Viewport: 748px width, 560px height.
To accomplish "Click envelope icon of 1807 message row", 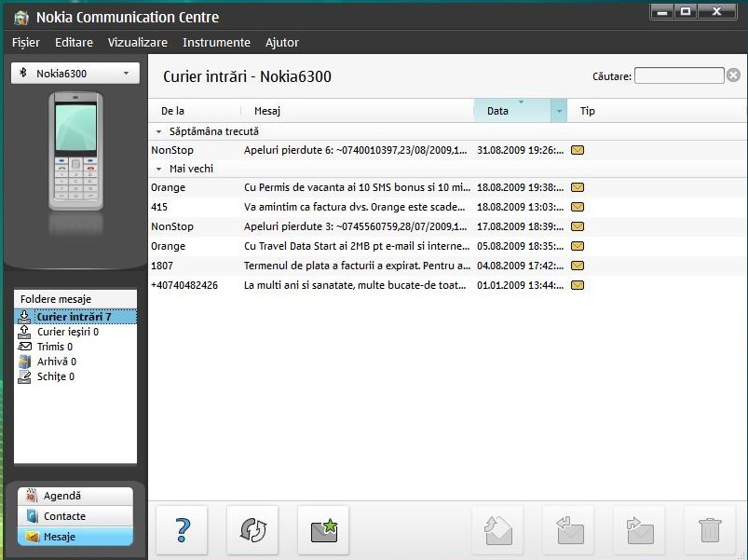I will (578, 266).
